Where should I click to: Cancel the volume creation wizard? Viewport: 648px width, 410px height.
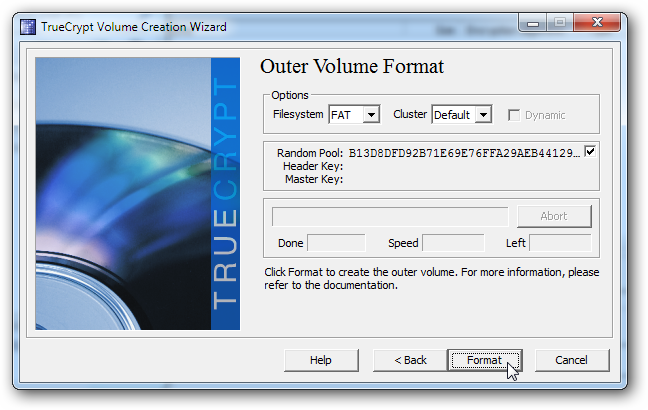pos(572,360)
